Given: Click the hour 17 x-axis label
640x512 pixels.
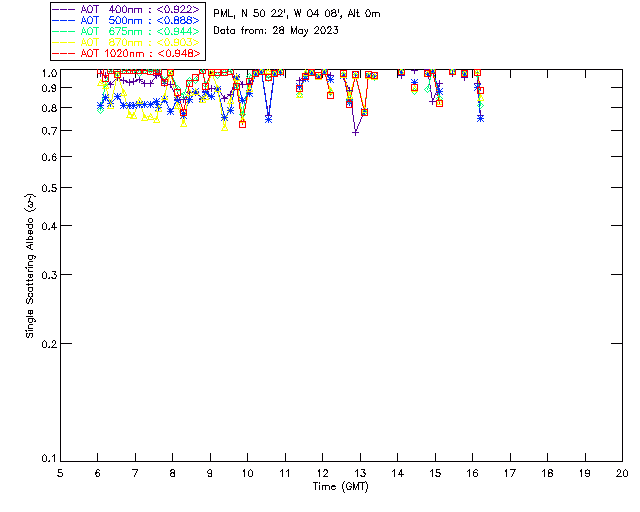Looking at the screenshot, I should (510, 473).
